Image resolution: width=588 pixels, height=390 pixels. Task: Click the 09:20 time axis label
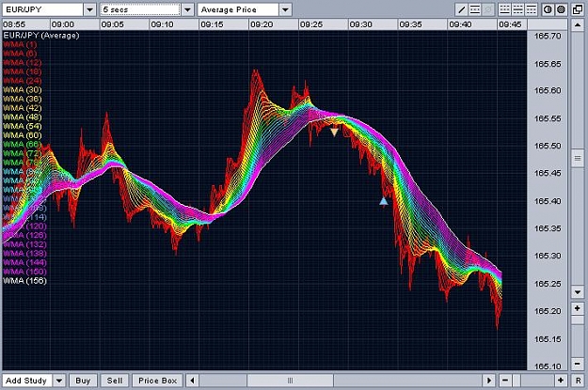click(x=262, y=24)
